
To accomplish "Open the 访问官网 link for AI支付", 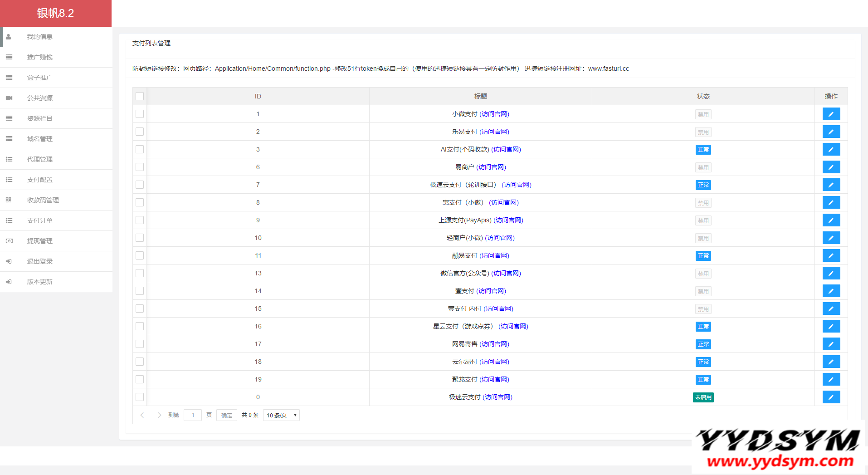I will pyautogui.click(x=507, y=149).
